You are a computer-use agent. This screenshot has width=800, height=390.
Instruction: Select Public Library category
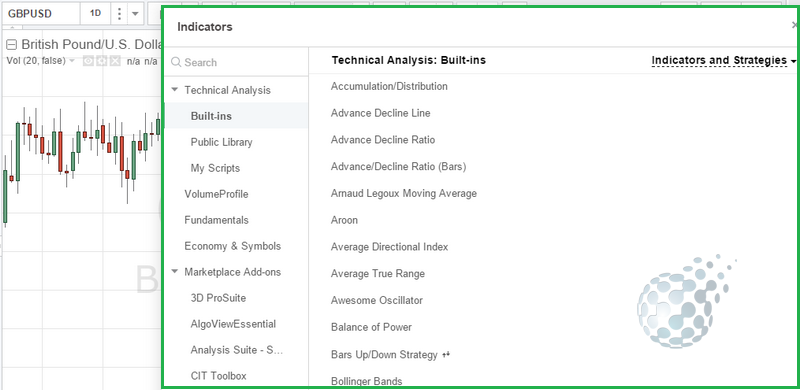click(x=221, y=142)
